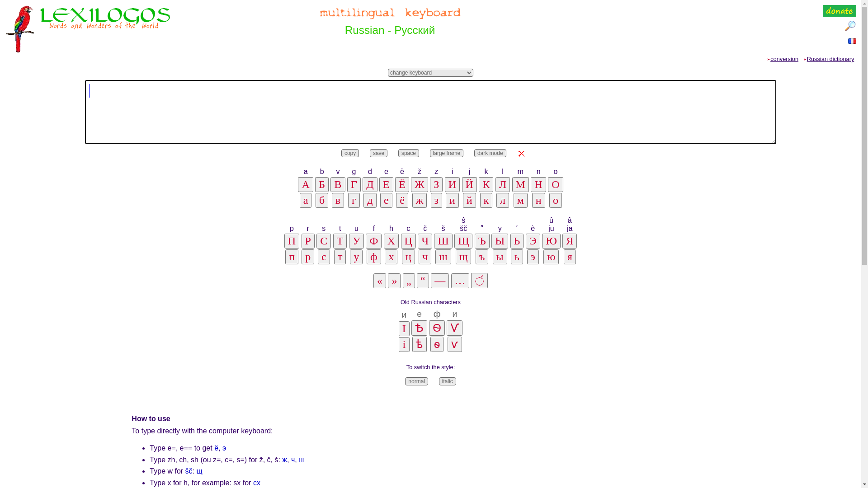868x488 pixels.
Task: Insert Old Russian lowercase і
Action: [404, 344]
